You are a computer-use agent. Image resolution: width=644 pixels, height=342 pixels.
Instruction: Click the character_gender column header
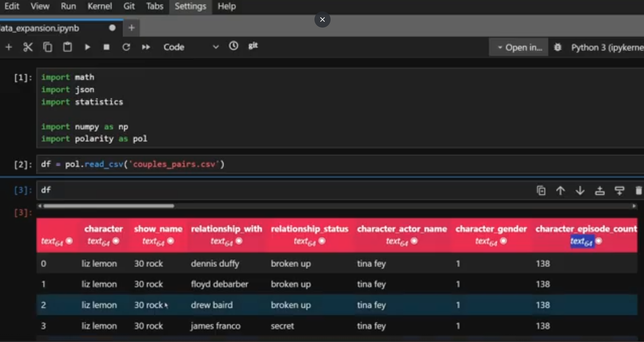(x=491, y=229)
